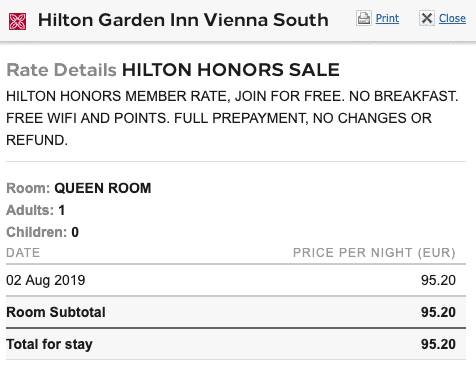Click the PRICE PER NIGHT (EUR) header
This screenshot has width=476, height=370.
click(374, 253)
